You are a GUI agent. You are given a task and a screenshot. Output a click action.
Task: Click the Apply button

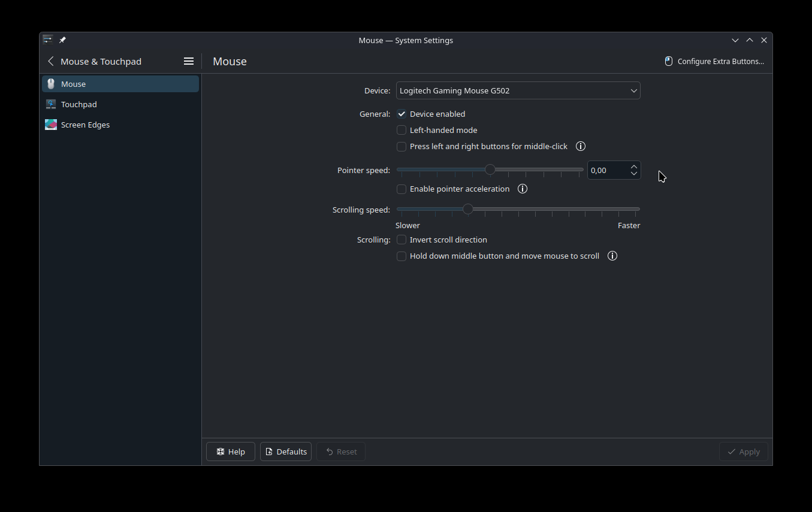click(744, 452)
